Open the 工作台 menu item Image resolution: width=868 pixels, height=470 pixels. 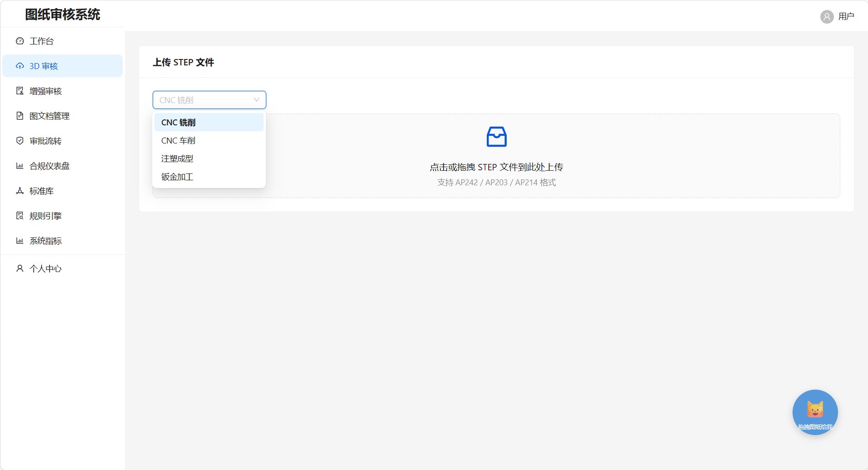pyautogui.click(x=62, y=41)
